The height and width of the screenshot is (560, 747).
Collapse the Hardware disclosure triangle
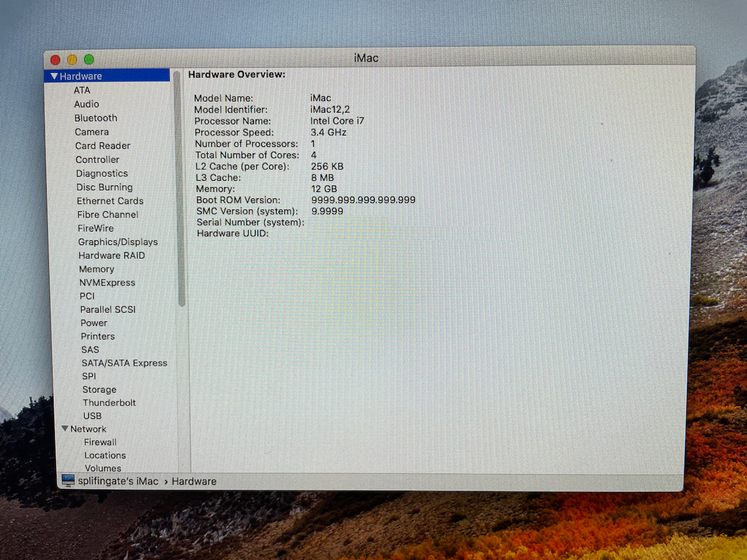pyautogui.click(x=54, y=76)
